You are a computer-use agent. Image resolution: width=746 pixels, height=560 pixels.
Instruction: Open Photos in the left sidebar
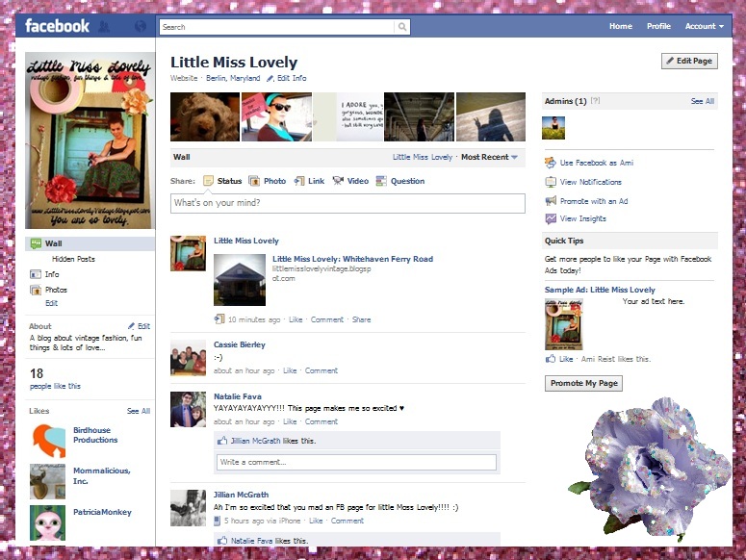coord(56,290)
